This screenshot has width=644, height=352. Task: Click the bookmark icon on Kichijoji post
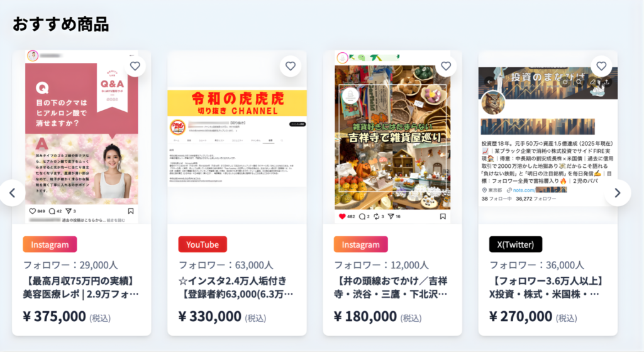(x=443, y=216)
